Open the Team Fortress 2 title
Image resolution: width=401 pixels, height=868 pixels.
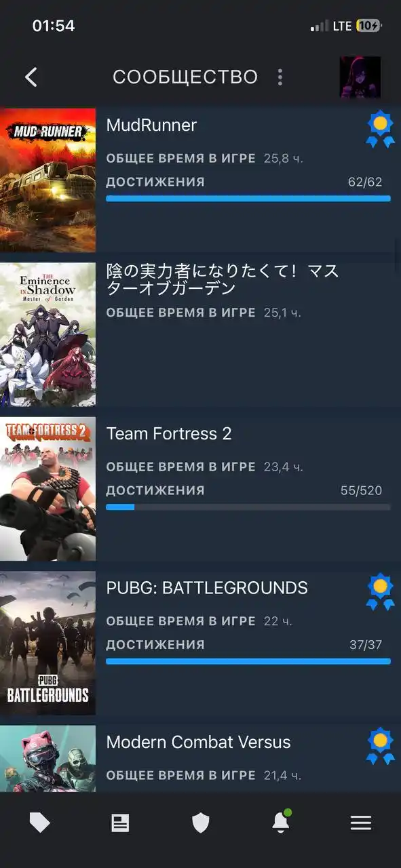tap(169, 433)
